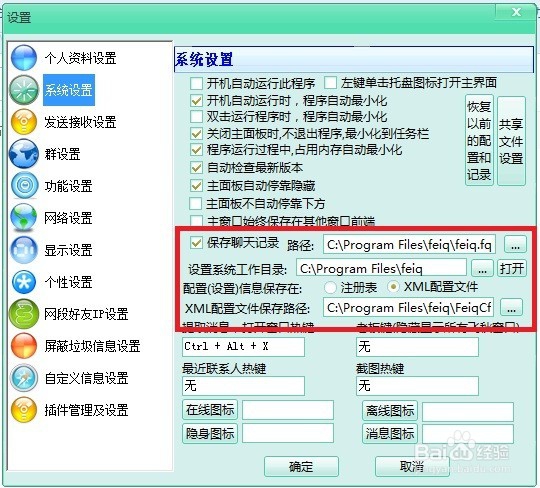The width and height of the screenshot is (540, 488).
Task: Toggle 保存聊天记录 checkbox
Action: (196, 243)
